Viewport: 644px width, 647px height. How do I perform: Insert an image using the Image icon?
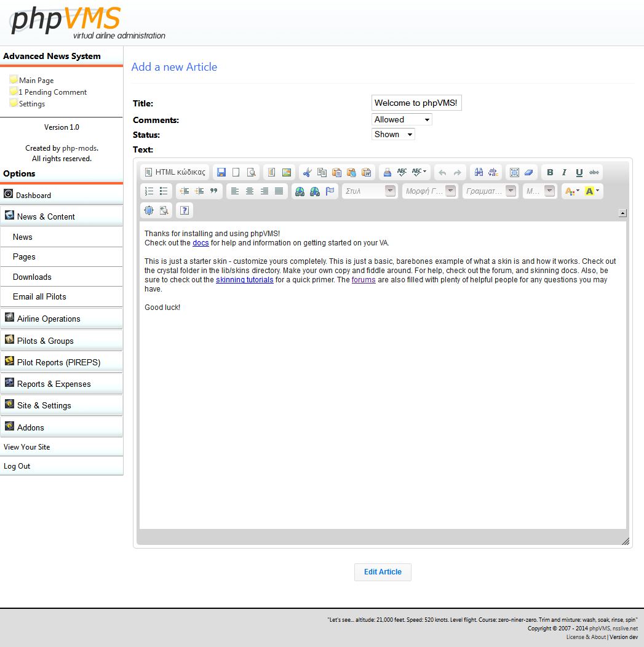point(286,172)
